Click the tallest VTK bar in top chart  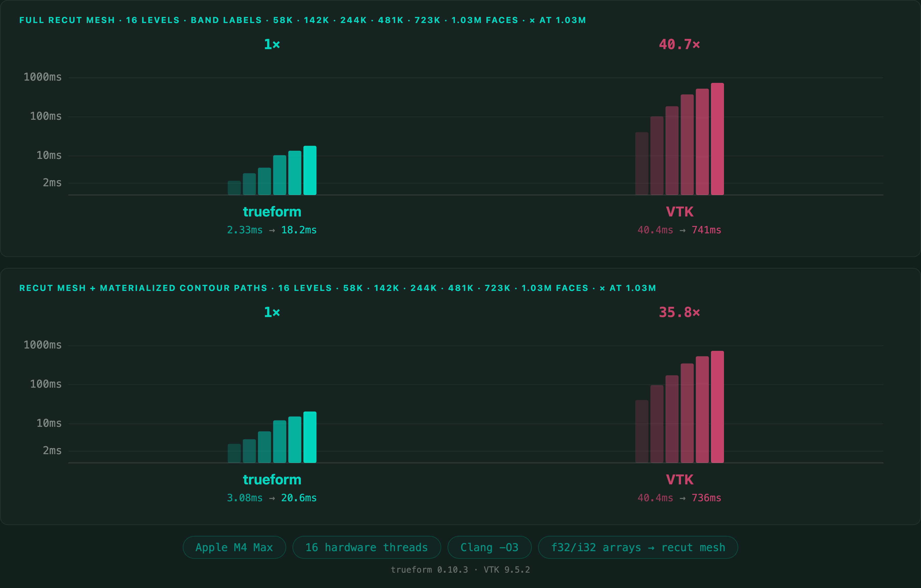tap(717, 139)
